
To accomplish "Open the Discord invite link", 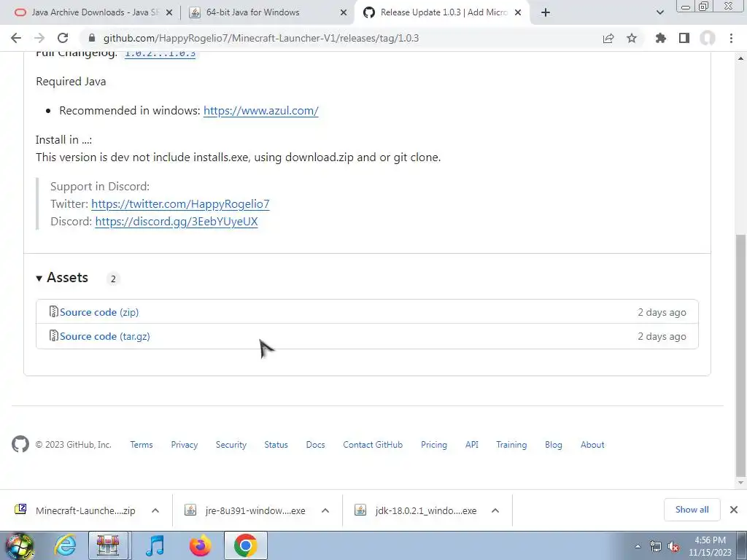I will tap(177, 222).
